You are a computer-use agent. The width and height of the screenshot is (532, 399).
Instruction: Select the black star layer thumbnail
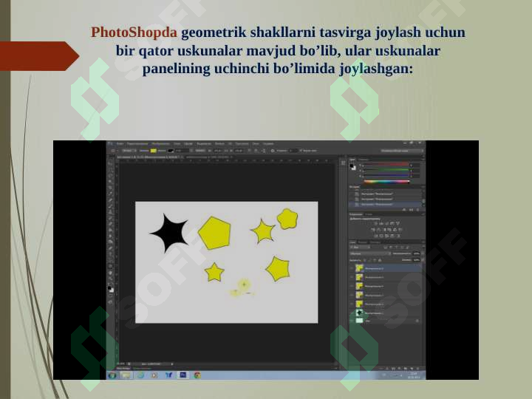click(359, 313)
